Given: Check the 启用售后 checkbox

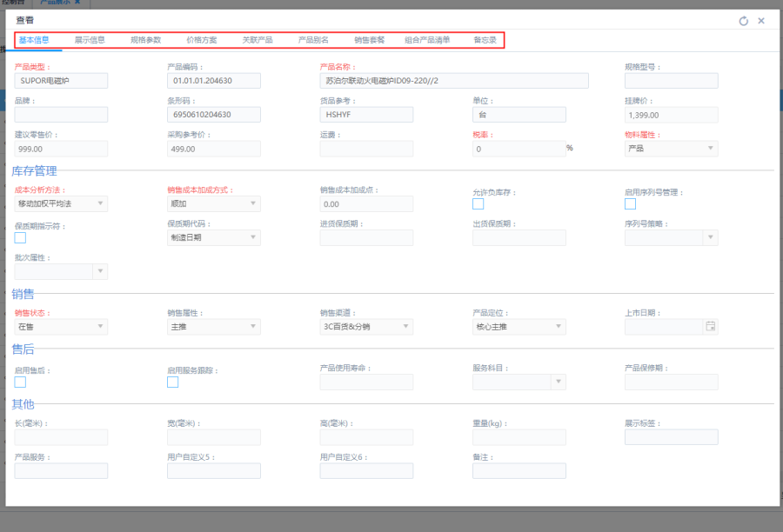Looking at the screenshot, I should pos(20,382).
